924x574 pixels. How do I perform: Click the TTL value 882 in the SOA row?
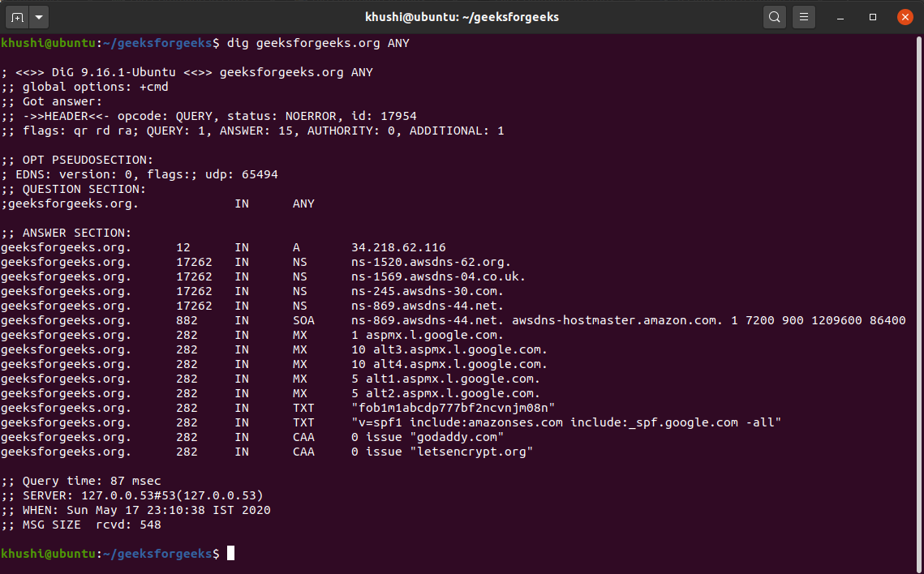tap(187, 320)
